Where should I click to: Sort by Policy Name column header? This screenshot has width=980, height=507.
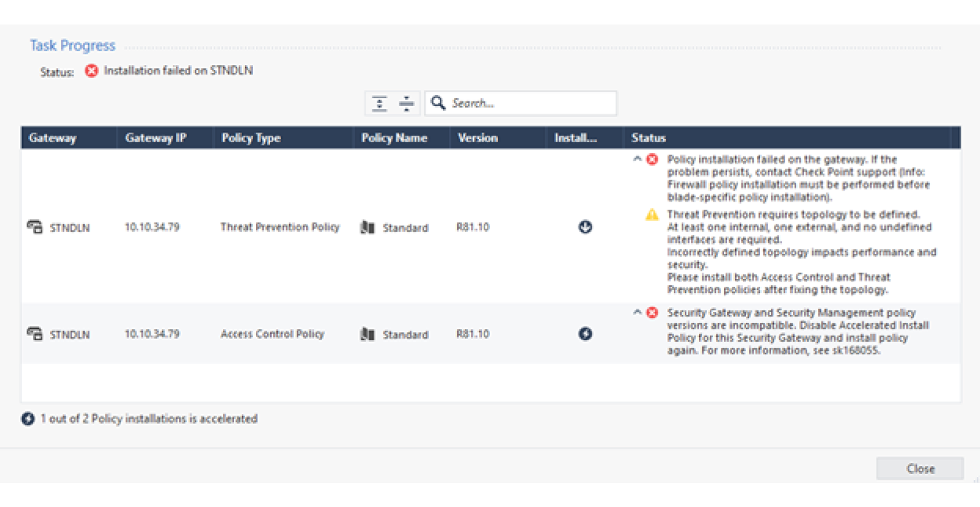pos(401,138)
